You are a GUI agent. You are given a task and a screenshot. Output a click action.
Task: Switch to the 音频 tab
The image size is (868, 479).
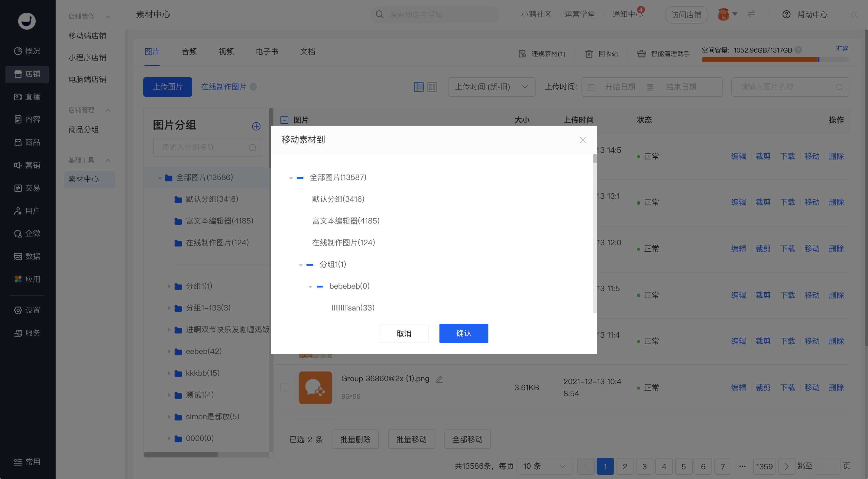[189, 52]
